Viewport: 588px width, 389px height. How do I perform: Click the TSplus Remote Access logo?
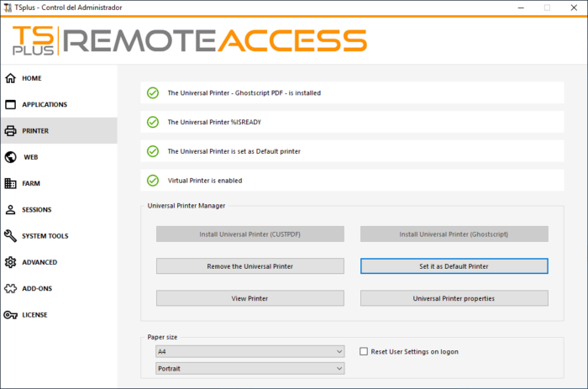click(x=190, y=39)
